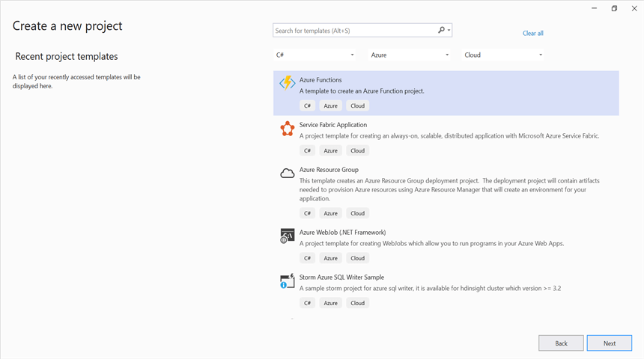
Task: Click the Create a new project heading
Action: 67,26
